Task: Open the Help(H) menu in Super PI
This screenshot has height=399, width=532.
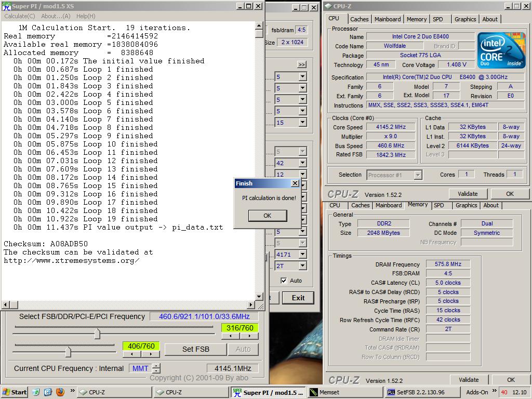Action: (86, 16)
